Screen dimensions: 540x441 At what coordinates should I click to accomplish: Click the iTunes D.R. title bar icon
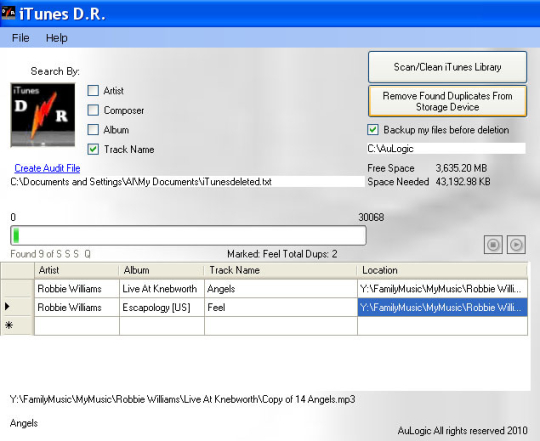click(x=8, y=13)
